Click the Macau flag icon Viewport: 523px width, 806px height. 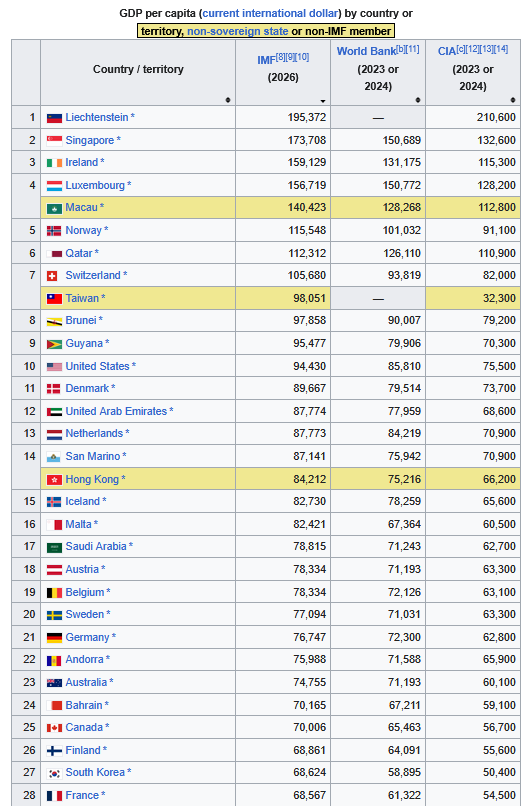[54, 208]
